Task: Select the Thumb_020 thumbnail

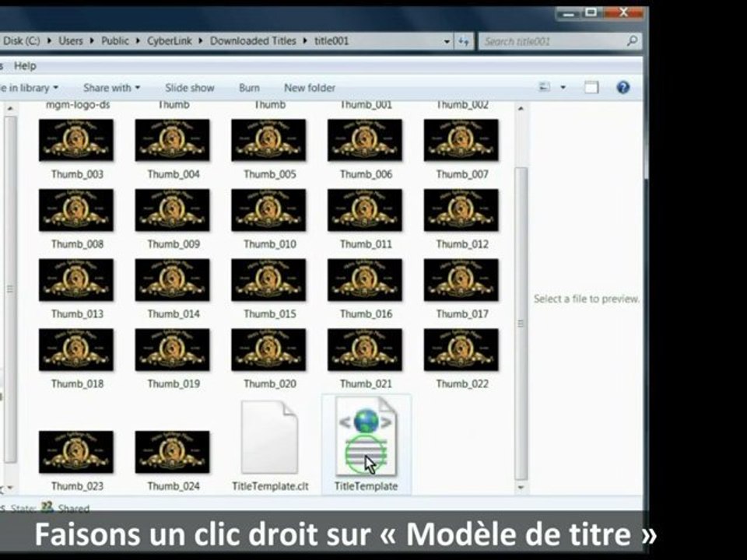Action: 268,349
